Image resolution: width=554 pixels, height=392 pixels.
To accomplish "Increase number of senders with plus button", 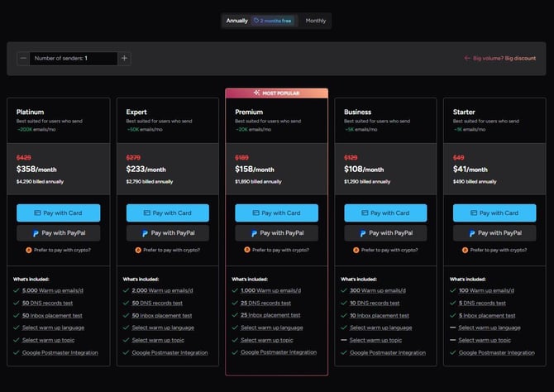I will pos(124,59).
